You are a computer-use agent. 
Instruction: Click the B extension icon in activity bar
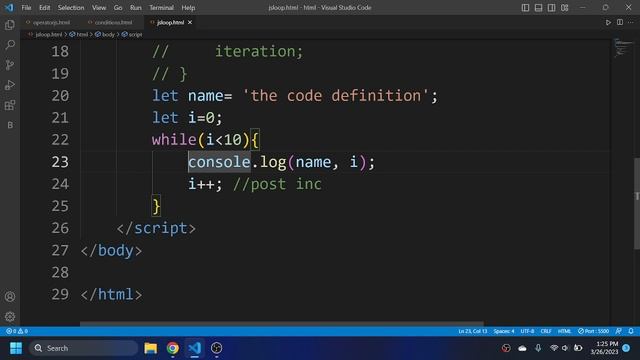[10, 125]
